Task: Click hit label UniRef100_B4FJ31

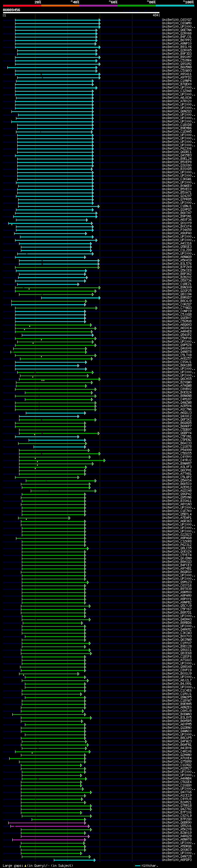Action: coord(177,37)
